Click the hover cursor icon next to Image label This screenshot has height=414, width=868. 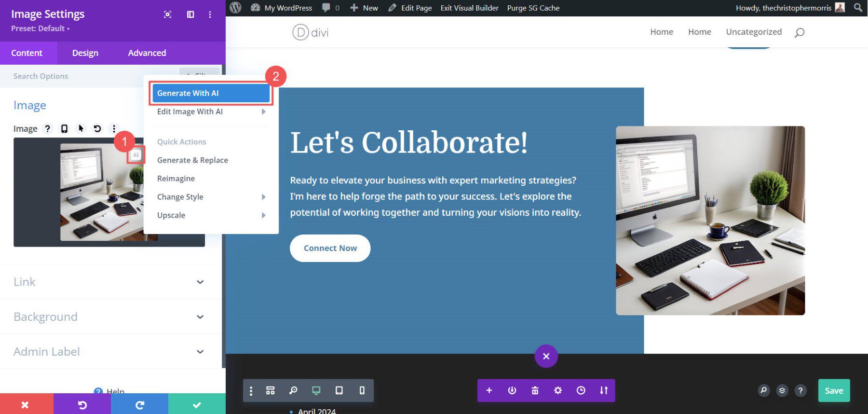(81, 128)
